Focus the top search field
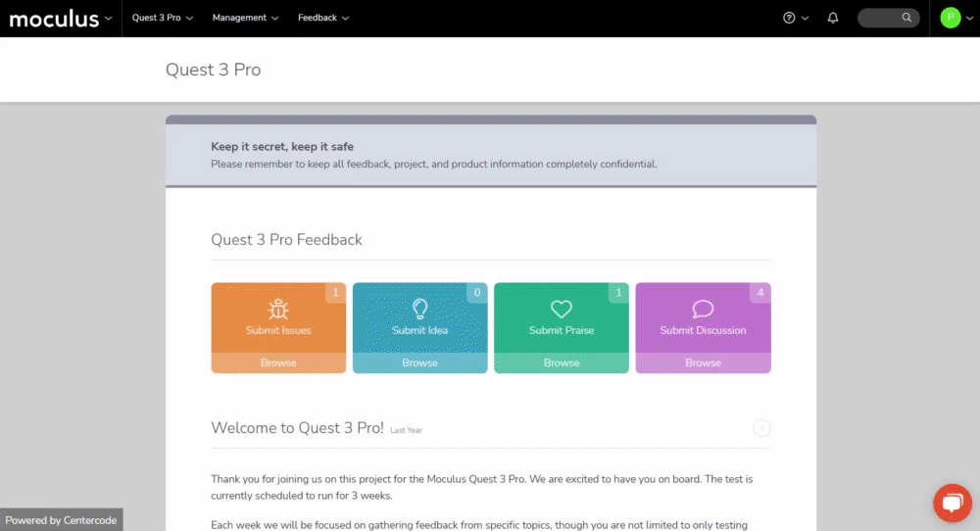The width and height of the screenshot is (980, 531). [888, 18]
